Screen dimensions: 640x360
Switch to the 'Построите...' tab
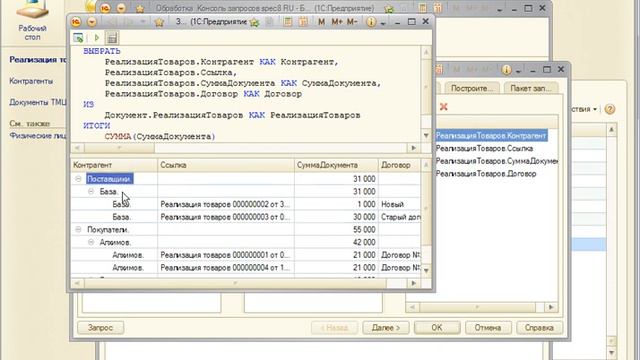pos(471,88)
